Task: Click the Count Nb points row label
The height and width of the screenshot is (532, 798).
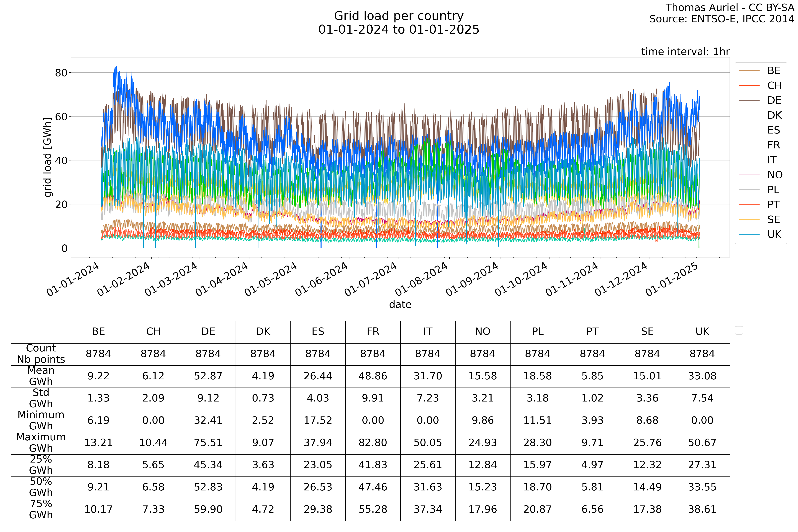Action: tap(41, 354)
